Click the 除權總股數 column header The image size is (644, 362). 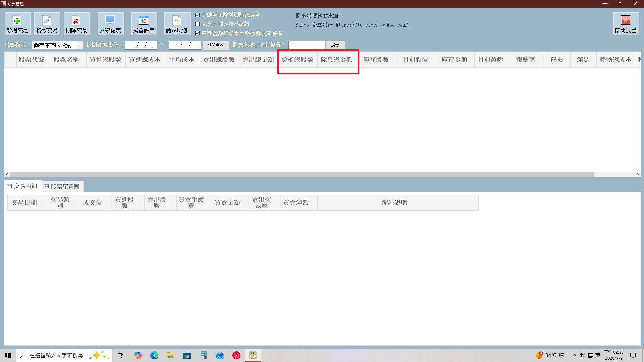pos(298,60)
